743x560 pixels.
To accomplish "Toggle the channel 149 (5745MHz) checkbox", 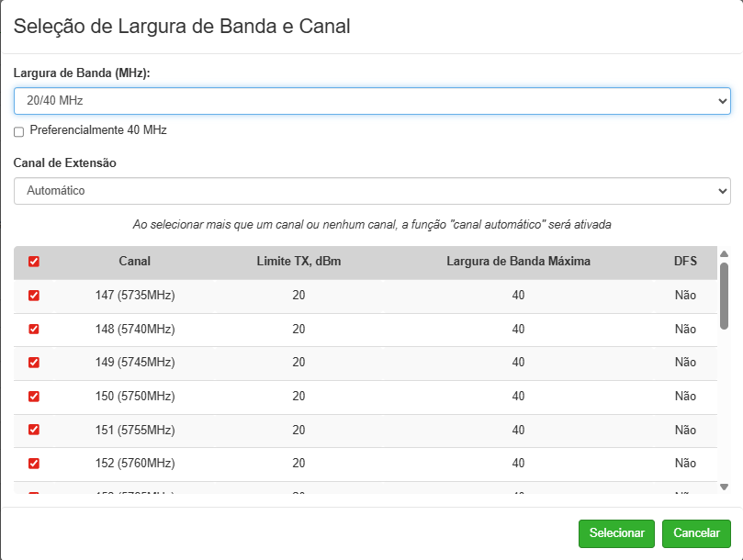I will [34, 363].
